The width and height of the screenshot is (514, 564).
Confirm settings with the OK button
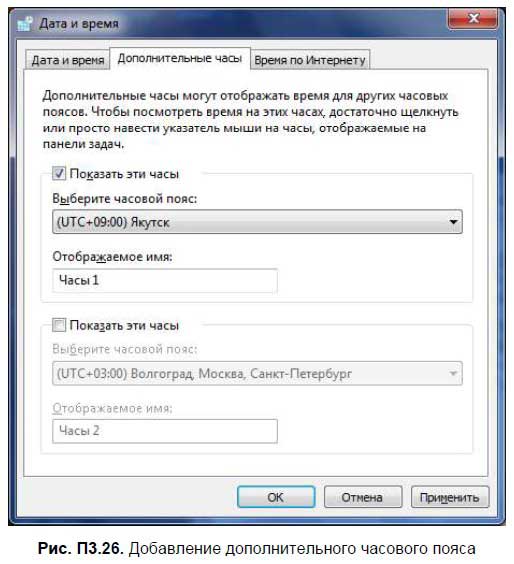(276, 497)
